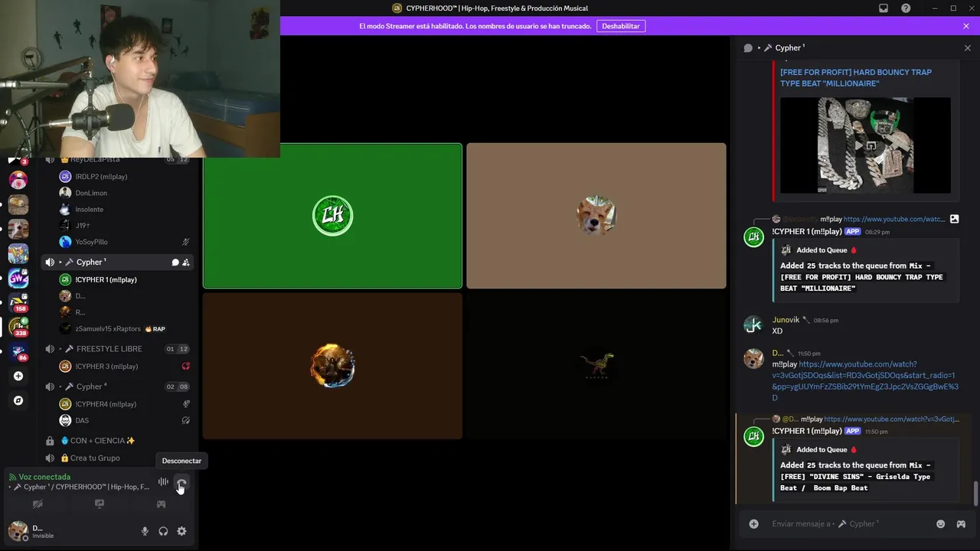Toggle noise suppression waveform icon
This screenshot has height=551, width=980.
(163, 482)
